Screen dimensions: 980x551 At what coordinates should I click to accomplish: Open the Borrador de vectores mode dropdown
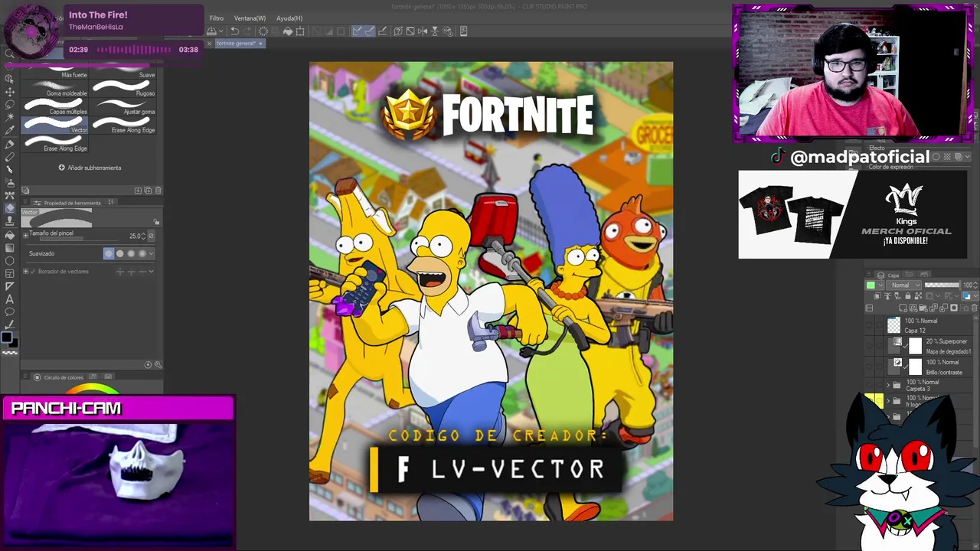click(152, 272)
